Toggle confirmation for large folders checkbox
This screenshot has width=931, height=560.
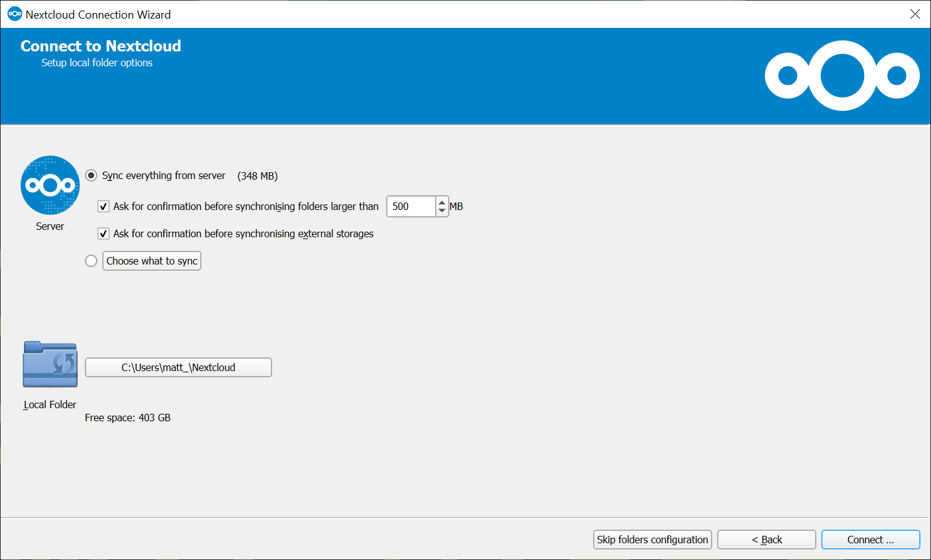pyautogui.click(x=104, y=206)
